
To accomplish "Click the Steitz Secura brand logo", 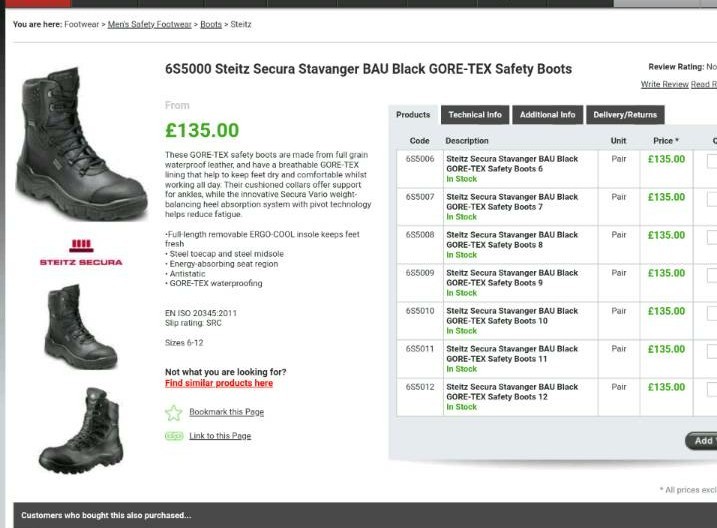I will [81, 252].
